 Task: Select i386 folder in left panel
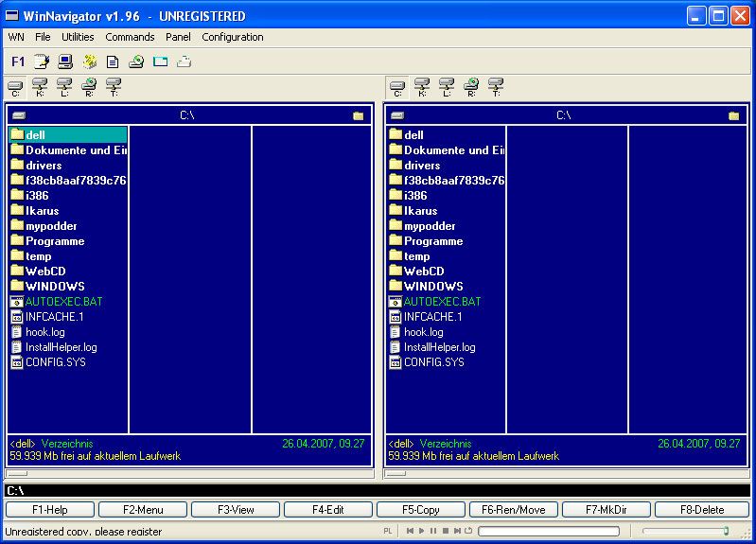68,196
